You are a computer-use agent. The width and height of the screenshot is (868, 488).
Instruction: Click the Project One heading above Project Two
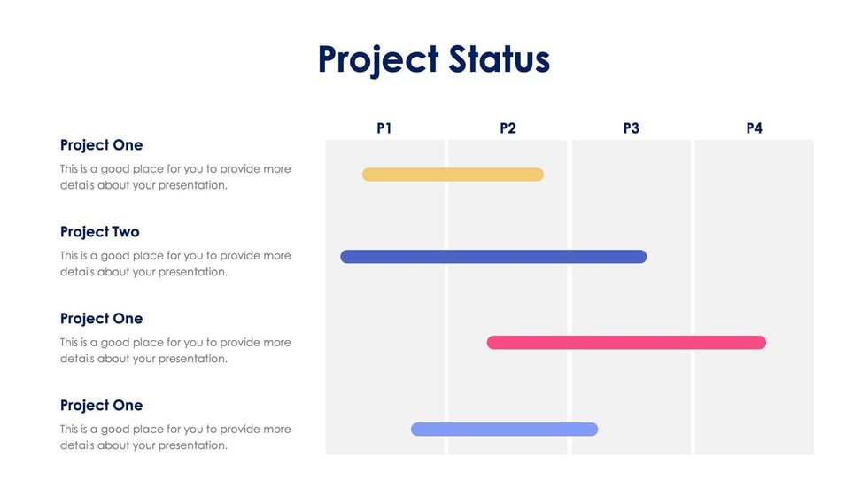coord(101,145)
